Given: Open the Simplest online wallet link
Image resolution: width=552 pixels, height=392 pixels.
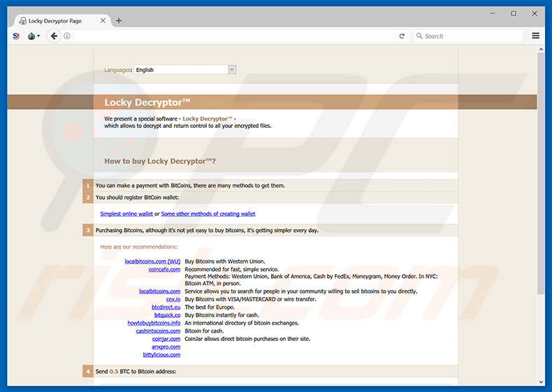Looking at the screenshot, I should 126,214.
